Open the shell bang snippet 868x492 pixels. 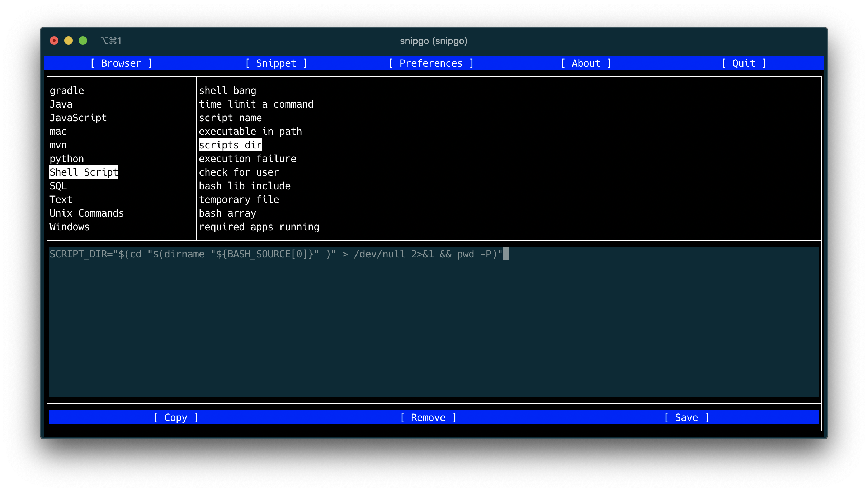click(x=227, y=90)
